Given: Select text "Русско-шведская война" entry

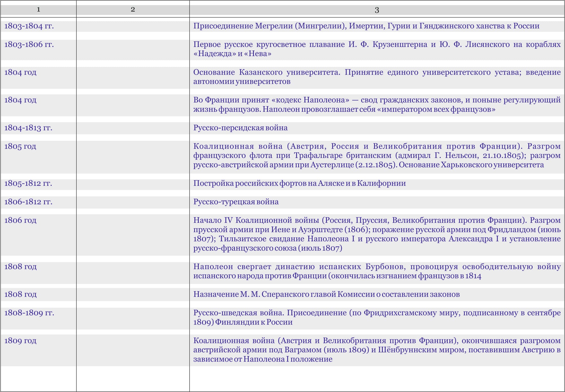Looking at the screenshot, I should pos(377,317).
